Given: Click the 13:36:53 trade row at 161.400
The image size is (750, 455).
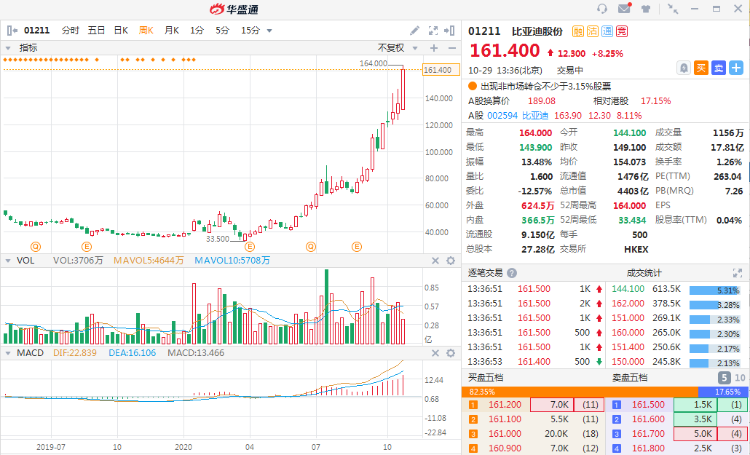Looking at the screenshot, I should pos(535,362).
